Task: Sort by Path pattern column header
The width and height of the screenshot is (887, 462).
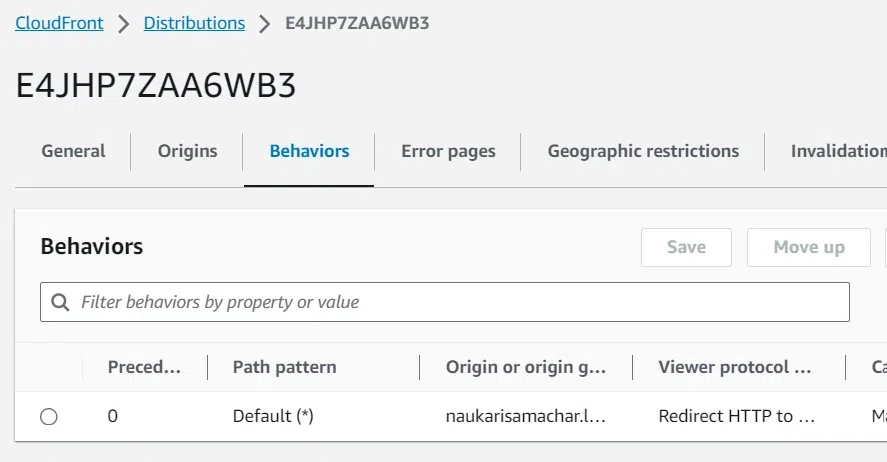Action: click(x=284, y=368)
